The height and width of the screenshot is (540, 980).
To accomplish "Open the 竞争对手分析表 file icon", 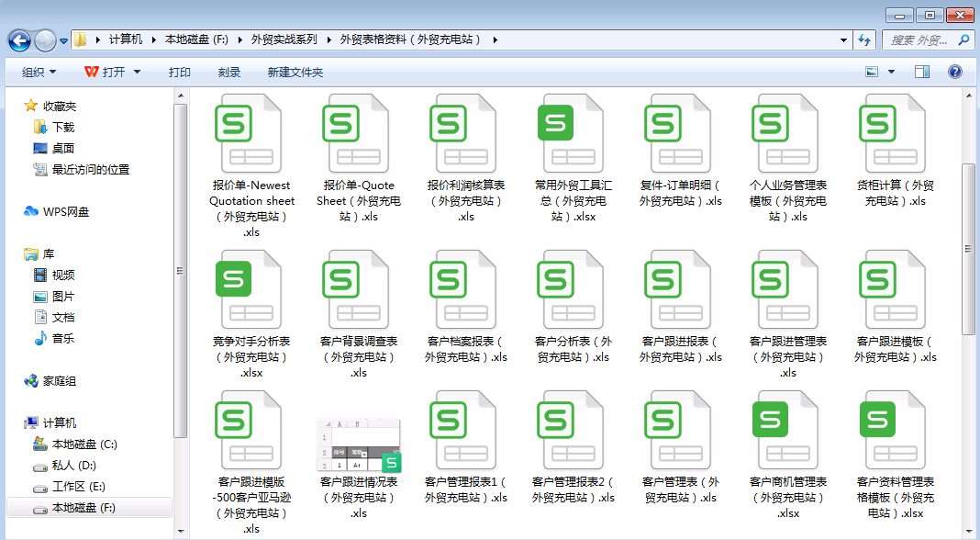I will (x=251, y=289).
